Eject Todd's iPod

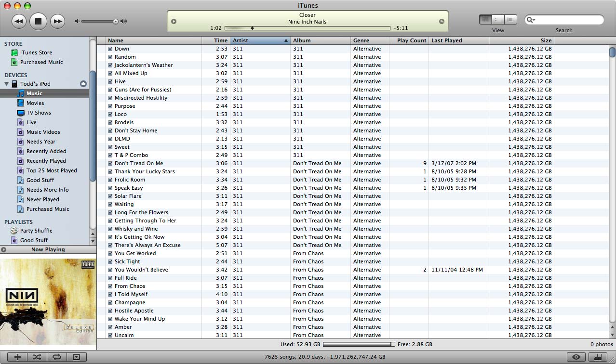tap(83, 84)
